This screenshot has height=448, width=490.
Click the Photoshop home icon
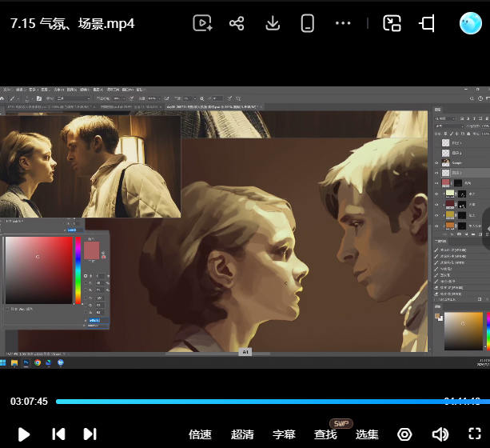pyautogui.click(x=2, y=98)
